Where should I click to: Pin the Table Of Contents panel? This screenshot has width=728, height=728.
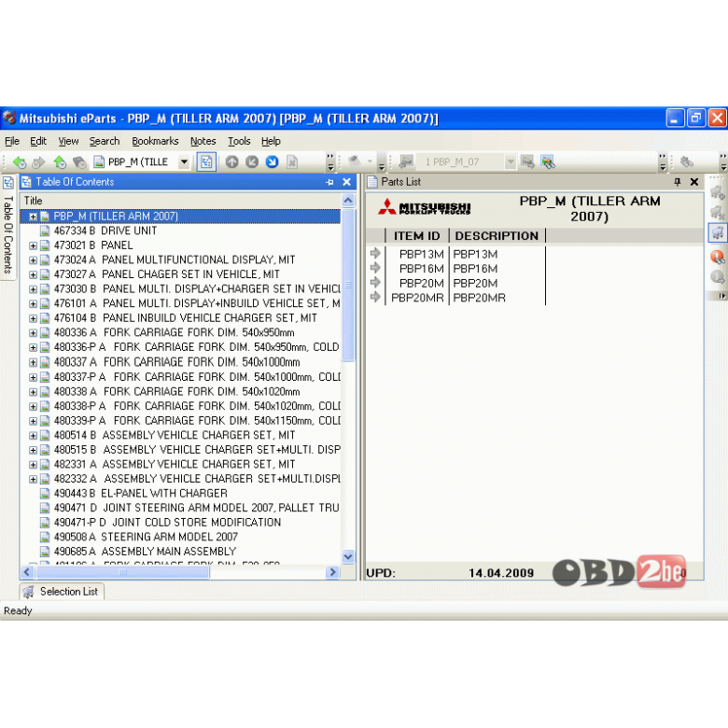(329, 182)
